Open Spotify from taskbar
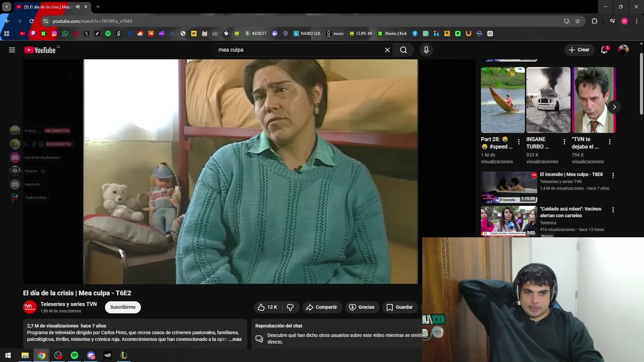 [74, 355]
